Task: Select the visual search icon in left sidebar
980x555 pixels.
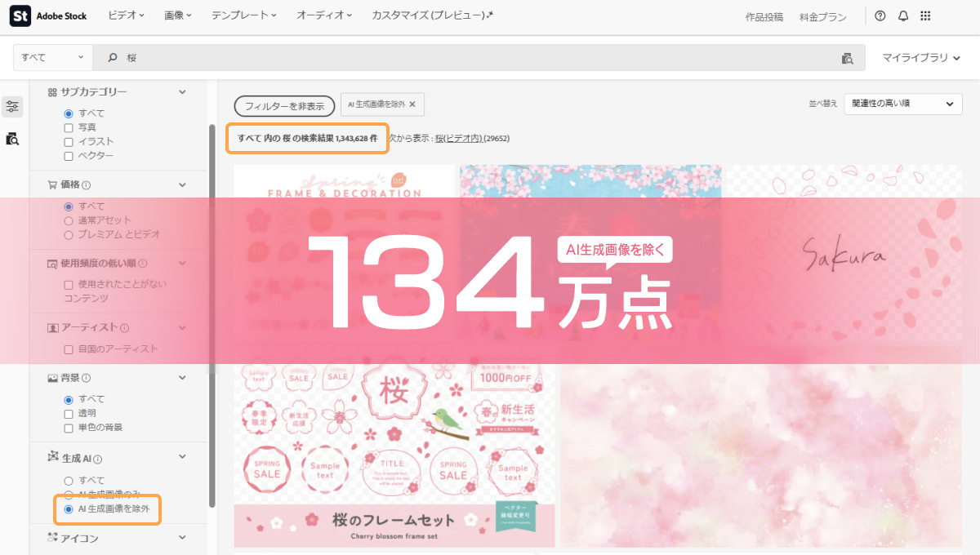Action: [12, 140]
